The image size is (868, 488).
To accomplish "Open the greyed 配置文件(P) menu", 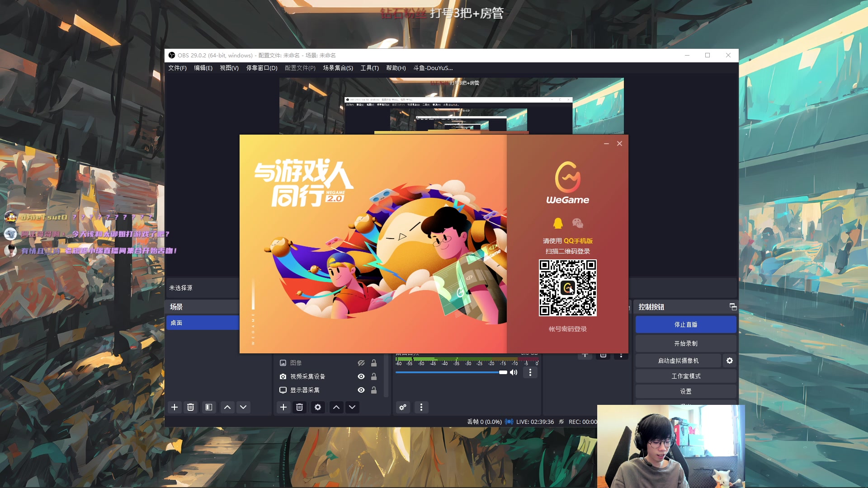I will coord(300,68).
